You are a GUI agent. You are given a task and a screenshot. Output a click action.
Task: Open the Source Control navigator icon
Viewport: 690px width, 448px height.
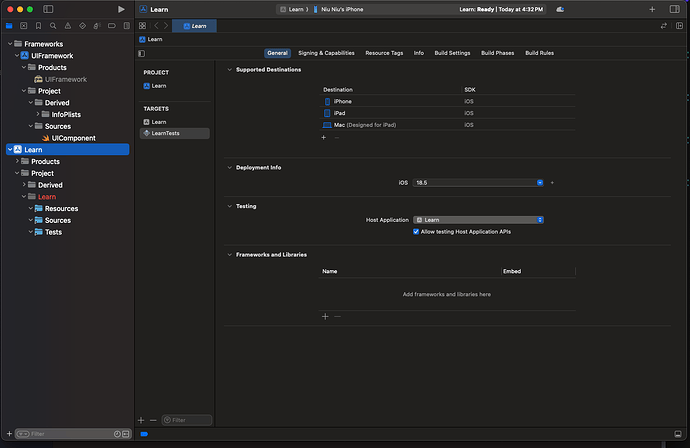22,25
